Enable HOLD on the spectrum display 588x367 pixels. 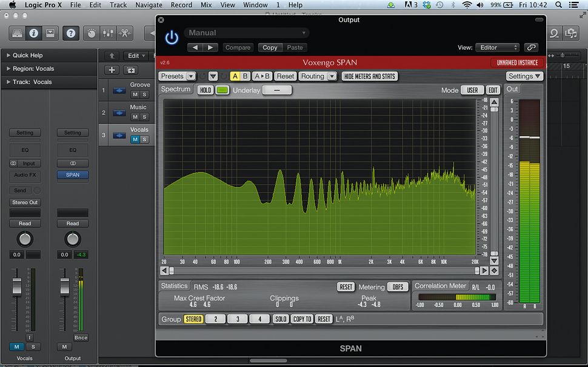[205, 89]
